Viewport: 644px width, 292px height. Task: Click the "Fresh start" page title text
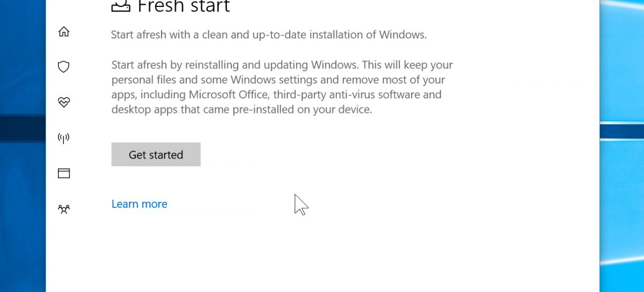click(x=184, y=6)
